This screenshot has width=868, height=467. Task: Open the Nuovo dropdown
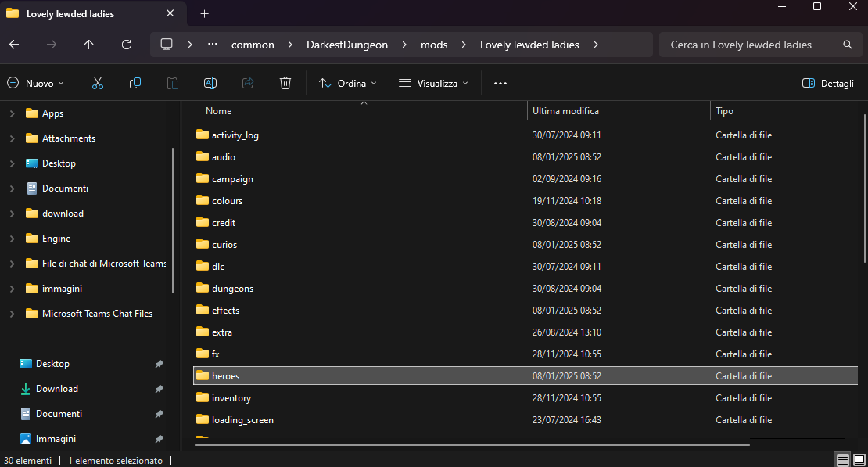pos(35,83)
